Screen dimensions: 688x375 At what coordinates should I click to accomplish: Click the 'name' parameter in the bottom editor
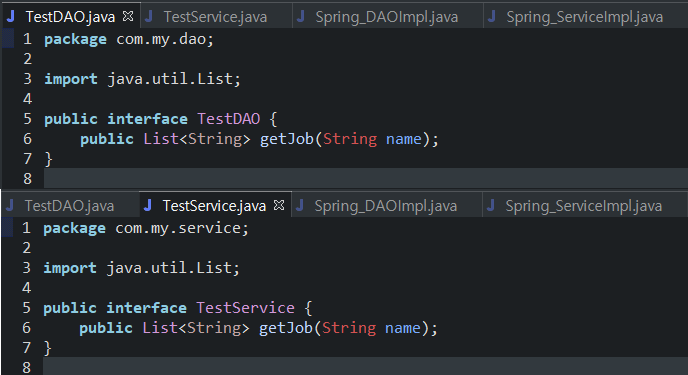(x=403, y=328)
